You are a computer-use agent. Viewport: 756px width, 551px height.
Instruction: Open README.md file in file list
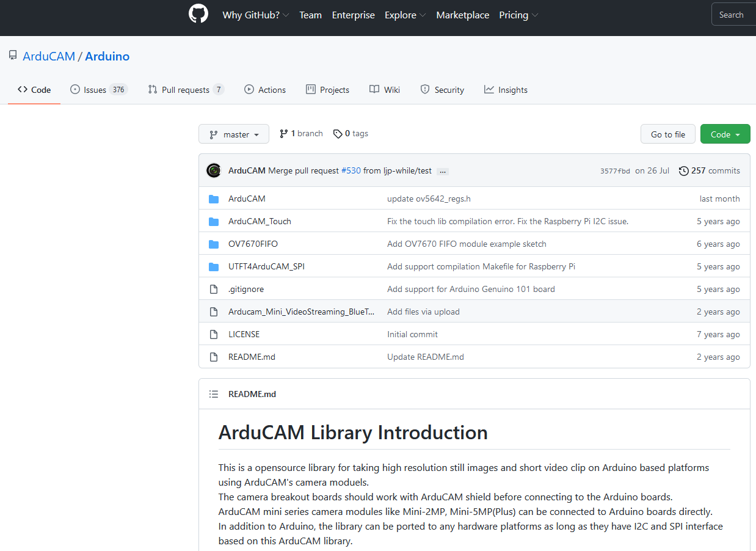coord(252,357)
